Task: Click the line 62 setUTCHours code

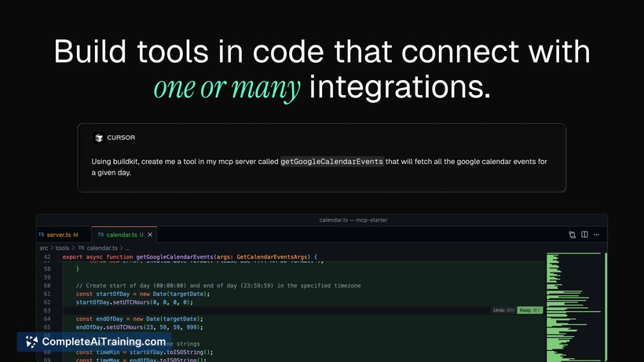Action: [x=134, y=302]
